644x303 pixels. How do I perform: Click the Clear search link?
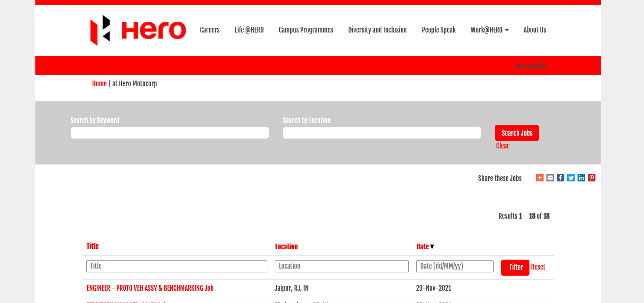pos(503,146)
